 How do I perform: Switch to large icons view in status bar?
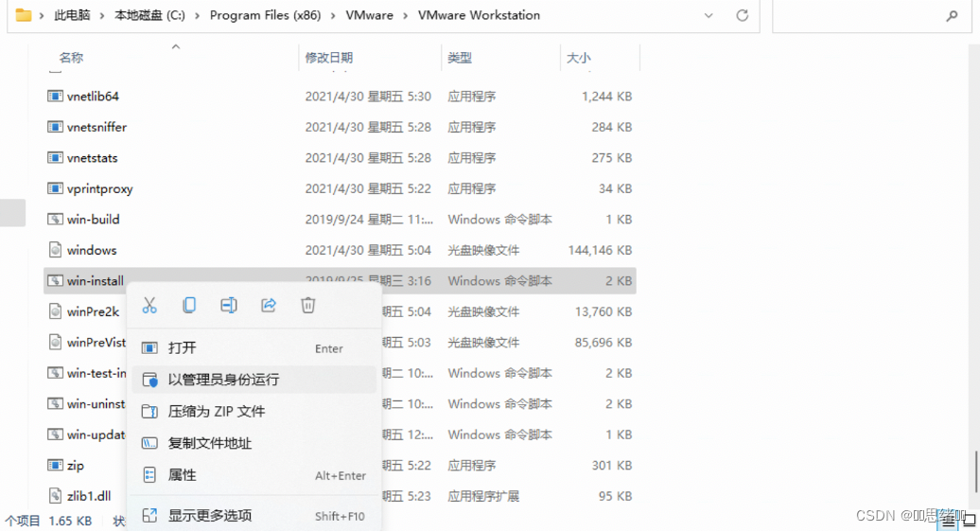pos(970,520)
